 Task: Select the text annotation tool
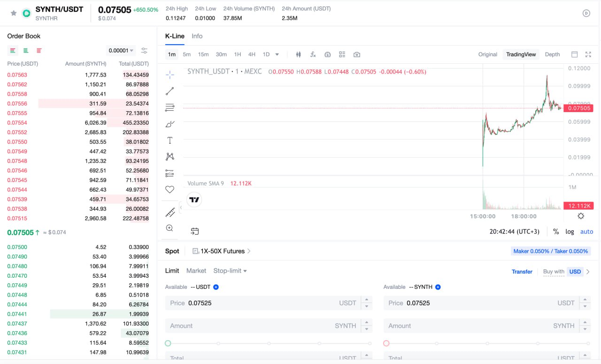(170, 140)
